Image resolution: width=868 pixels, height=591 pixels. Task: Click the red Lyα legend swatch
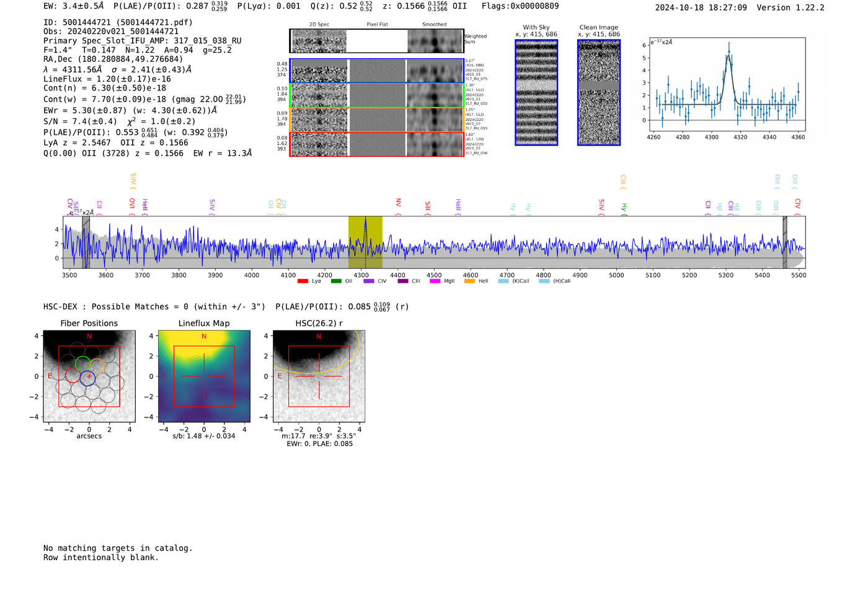pos(303,282)
